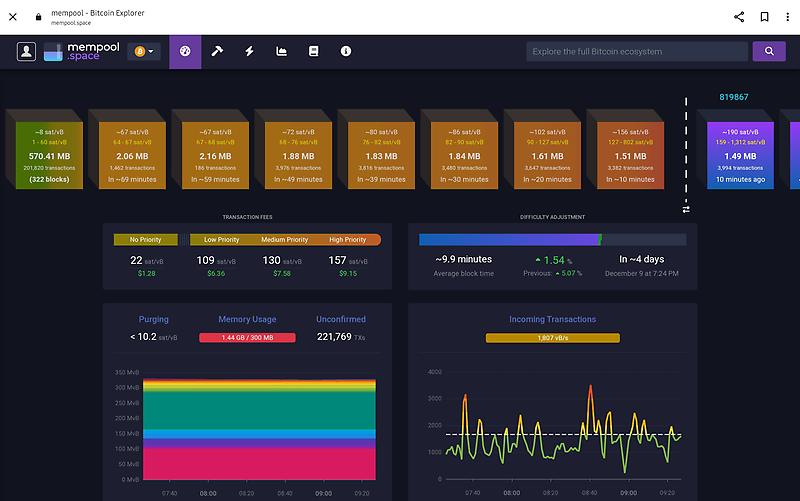800x501 pixels.
Task: Click the difficulty adjustment progress bar
Action: click(552, 240)
